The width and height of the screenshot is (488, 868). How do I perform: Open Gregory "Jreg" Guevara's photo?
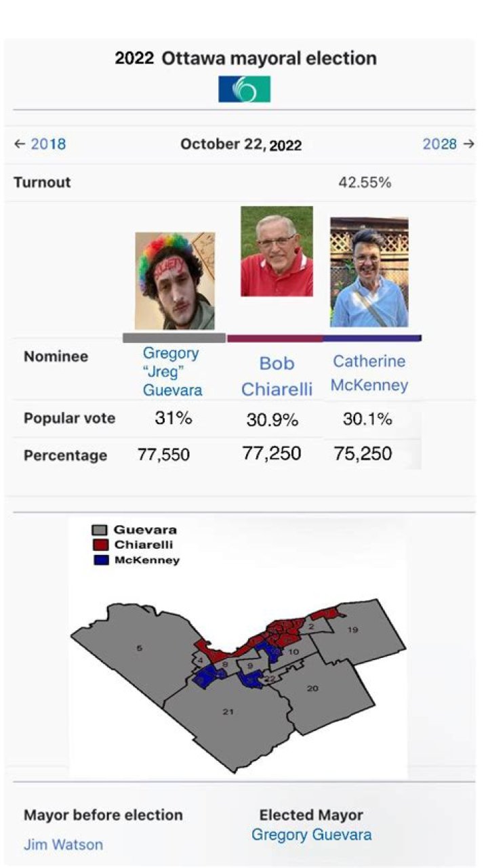[x=175, y=281]
